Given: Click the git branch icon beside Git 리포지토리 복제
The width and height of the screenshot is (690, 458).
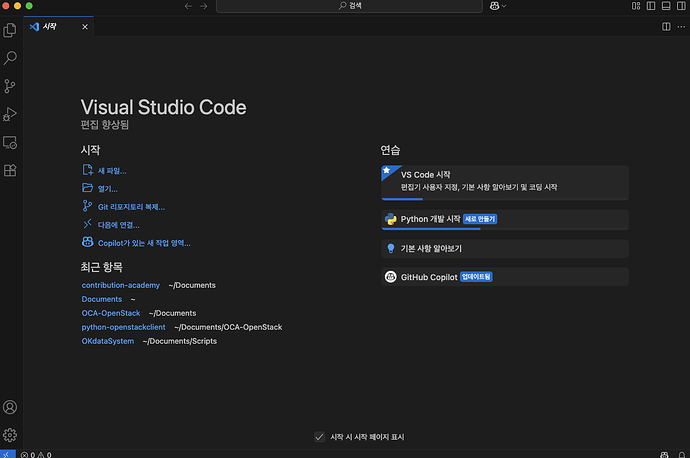Looking at the screenshot, I should click(x=88, y=206).
